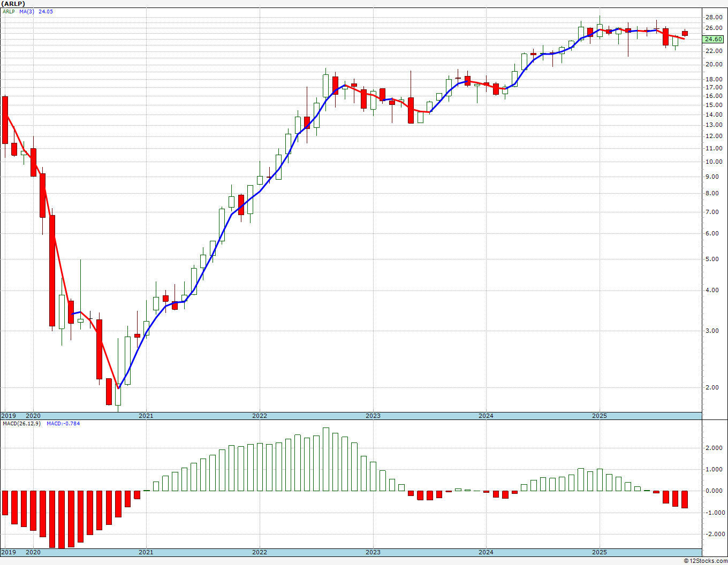
Task: Select the blue "MACD:-0.784" value readout
Action: [x=63, y=424]
